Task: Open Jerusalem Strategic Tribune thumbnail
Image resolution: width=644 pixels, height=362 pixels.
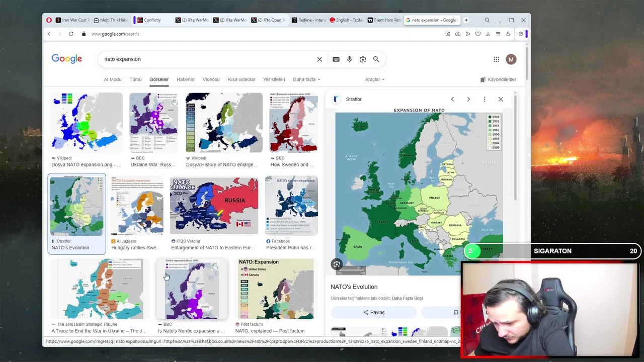Action: (x=100, y=289)
